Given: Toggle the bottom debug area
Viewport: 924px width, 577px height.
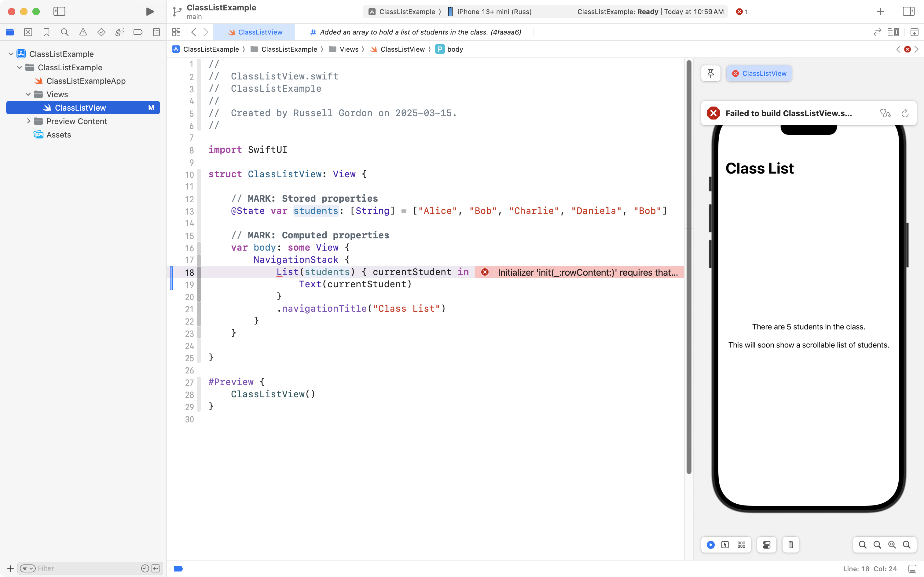Looking at the screenshot, I should tap(912, 569).
